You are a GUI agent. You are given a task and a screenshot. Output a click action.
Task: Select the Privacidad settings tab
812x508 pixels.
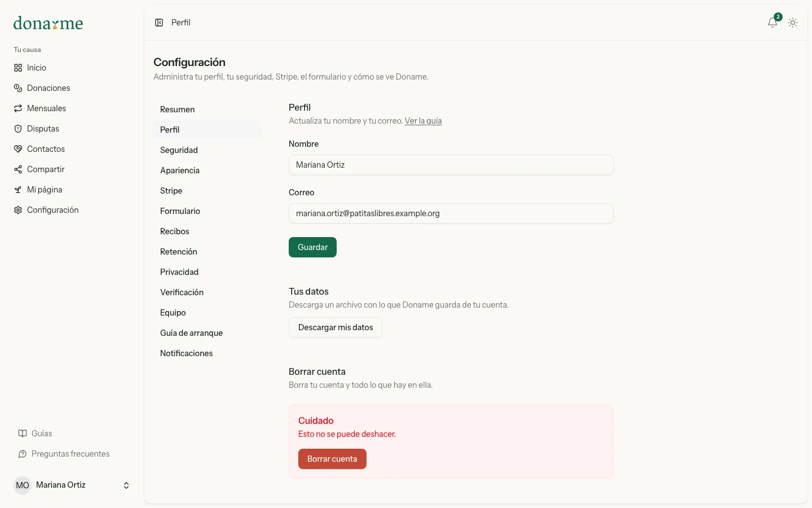(x=208, y=272)
